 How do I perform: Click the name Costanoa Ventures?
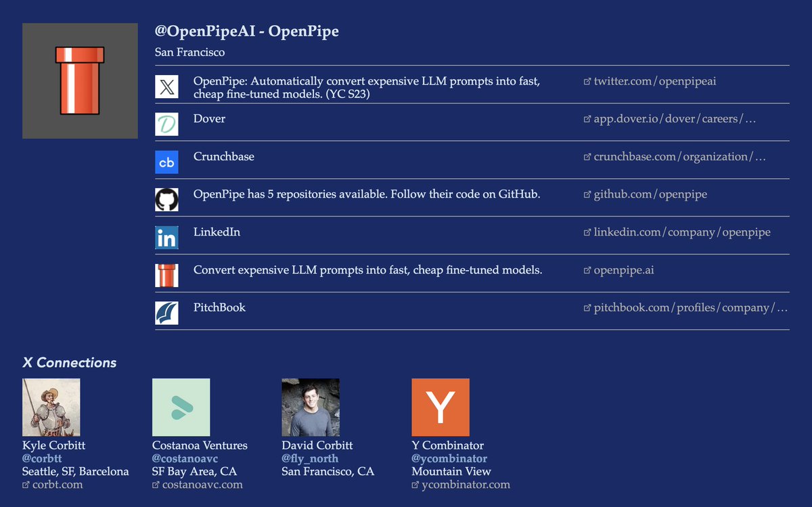pyautogui.click(x=200, y=445)
